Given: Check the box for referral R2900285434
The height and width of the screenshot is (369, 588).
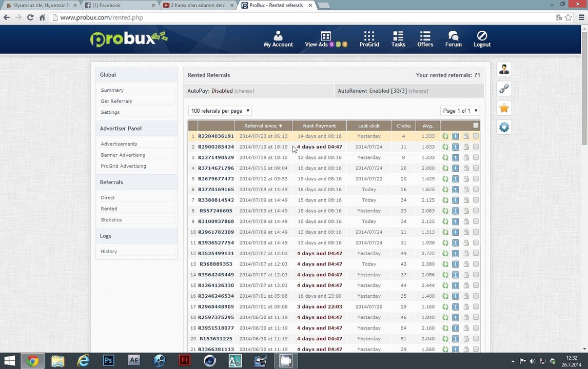Looking at the screenshot, I should (476, 147).
